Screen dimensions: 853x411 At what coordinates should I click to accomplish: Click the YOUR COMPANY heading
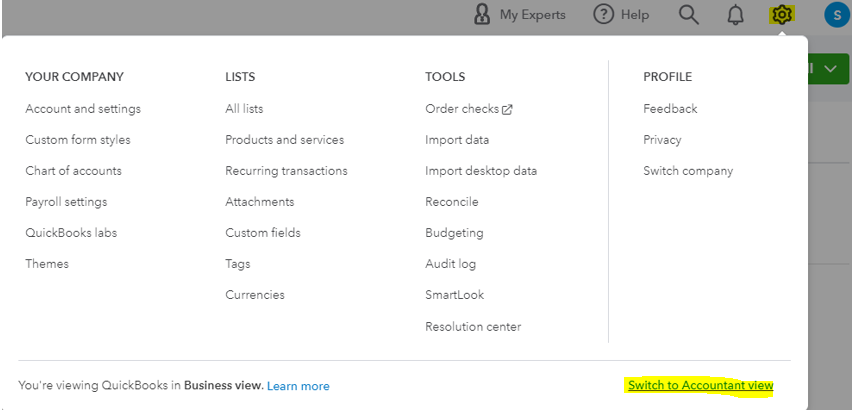(75, 77)
